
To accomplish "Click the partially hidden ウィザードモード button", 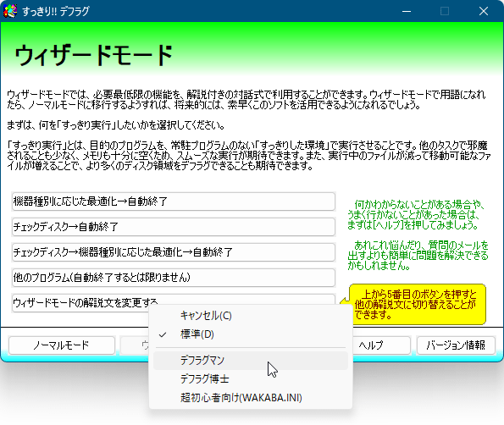I will pos(135,345).
